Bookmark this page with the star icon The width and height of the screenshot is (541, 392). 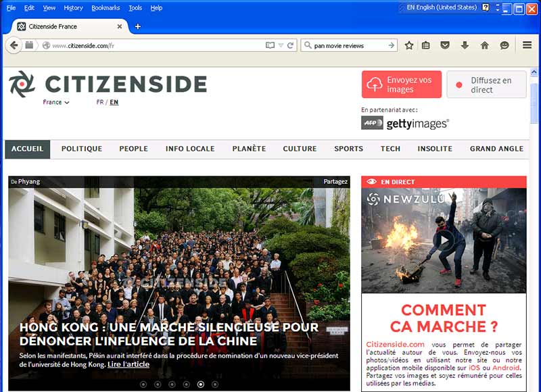coord(409,45)
